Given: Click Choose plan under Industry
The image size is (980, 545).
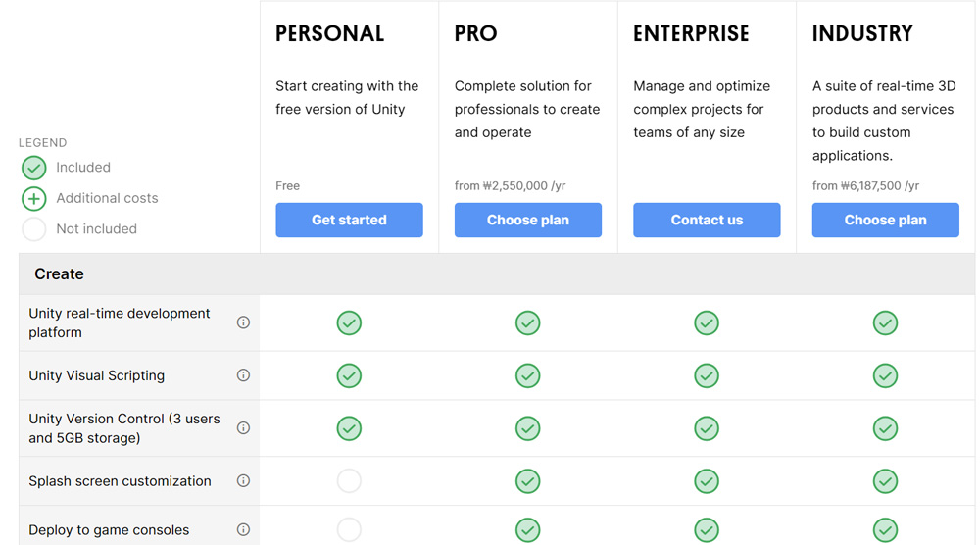Looking at the screenshot, I should 885,220.
